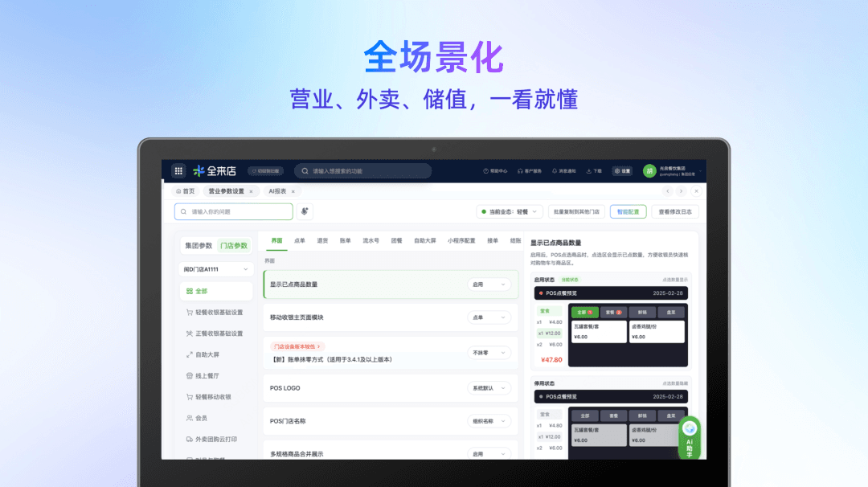
Task: Open POS LOGO 系统默认 dropdown
Action: coord(489,388)
